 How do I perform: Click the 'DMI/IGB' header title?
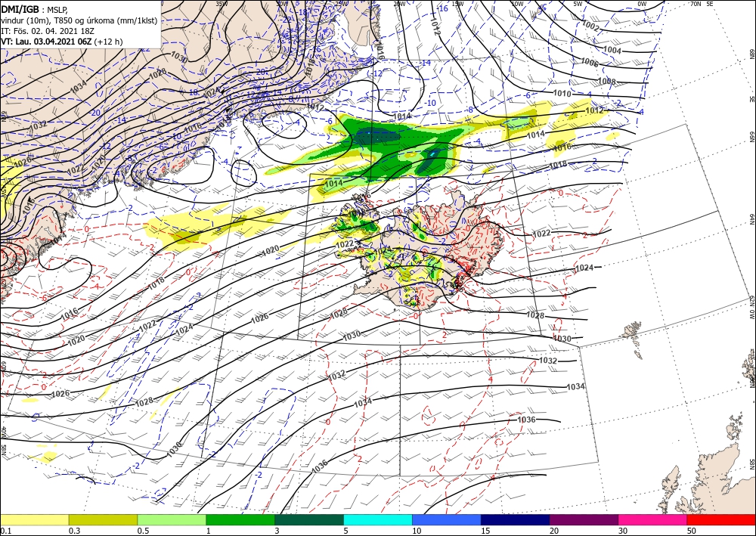pos(20,8)
